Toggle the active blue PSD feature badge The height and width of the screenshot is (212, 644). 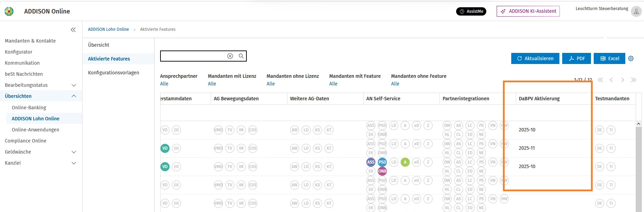pos(382,162)
